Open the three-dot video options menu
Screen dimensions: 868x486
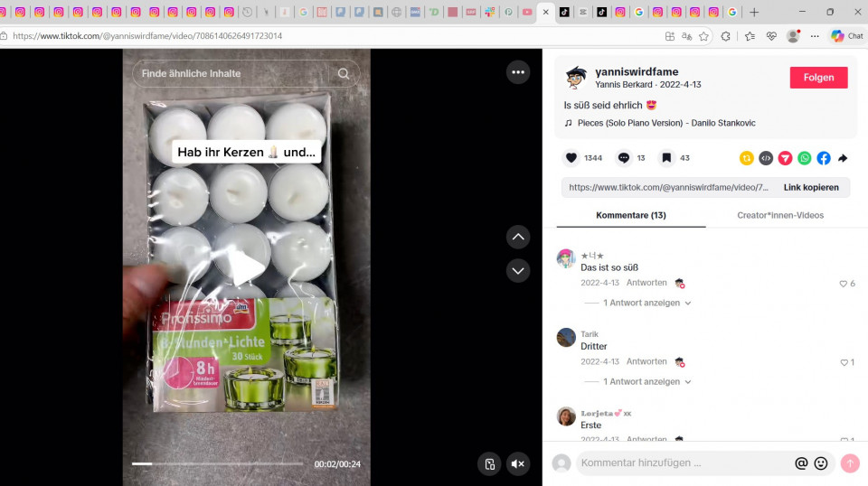tap(517, 72)
